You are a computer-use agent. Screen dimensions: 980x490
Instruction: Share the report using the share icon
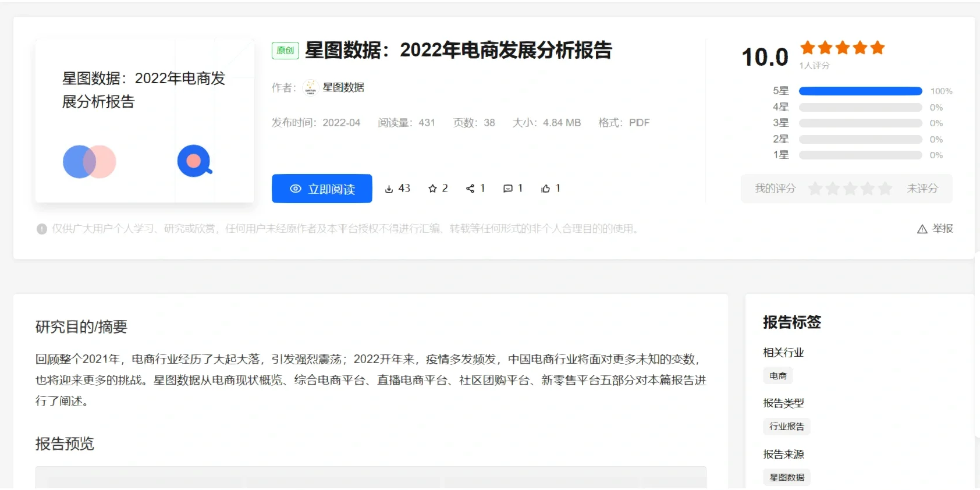[470, 189]
